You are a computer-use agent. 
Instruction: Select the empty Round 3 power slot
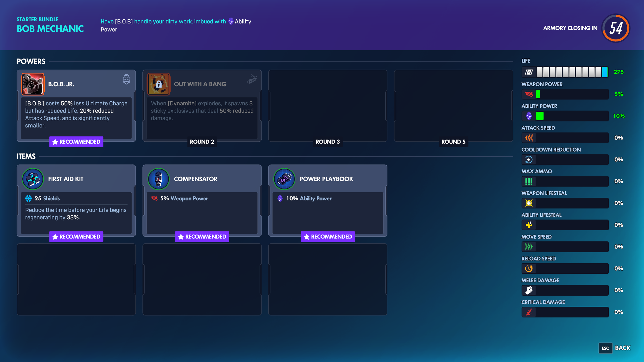click(x=328, y=106)
